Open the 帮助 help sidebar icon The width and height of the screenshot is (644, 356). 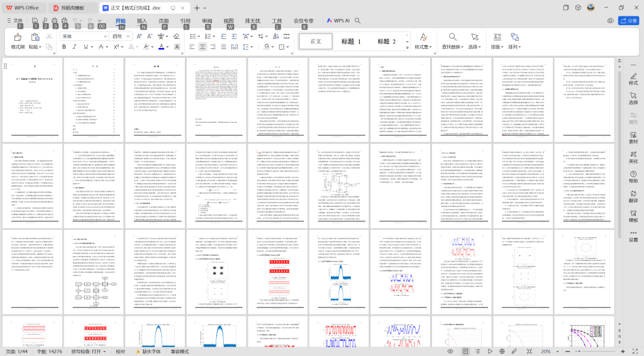(633, 177)
